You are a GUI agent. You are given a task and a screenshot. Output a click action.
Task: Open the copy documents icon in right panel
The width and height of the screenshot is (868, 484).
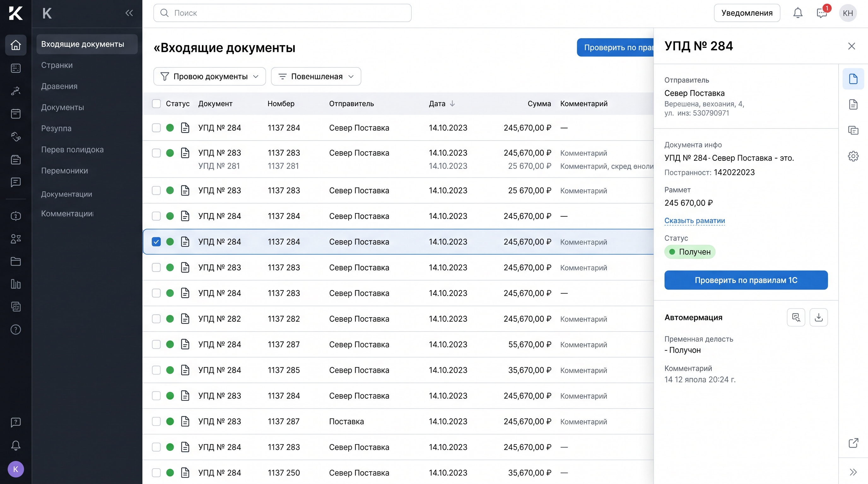click(x=853, y=130)
